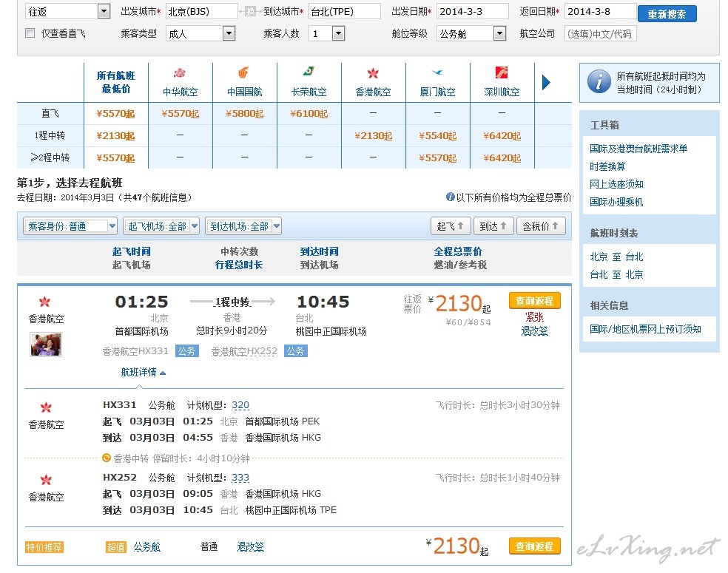Enable the 仅查看直飞 checkbox
Viewport: 728px width, 573px height.
(30, 33)
